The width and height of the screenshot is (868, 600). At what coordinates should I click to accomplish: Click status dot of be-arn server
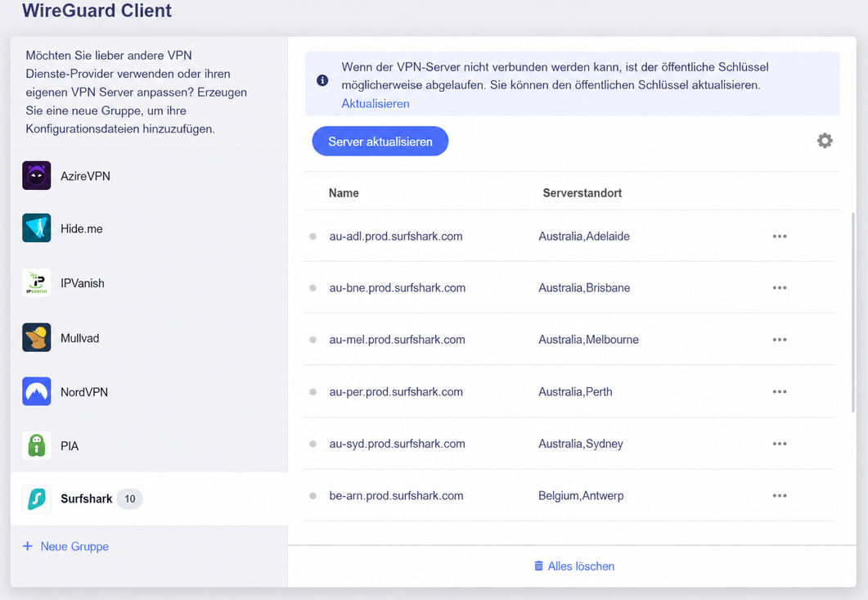click(x=313, y=496)
